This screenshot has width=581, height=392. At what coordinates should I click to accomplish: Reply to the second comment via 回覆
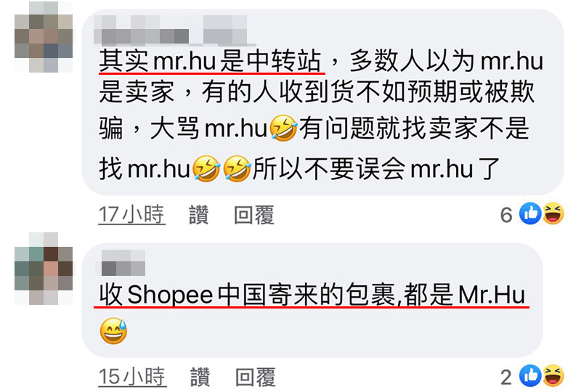[256, 377]
